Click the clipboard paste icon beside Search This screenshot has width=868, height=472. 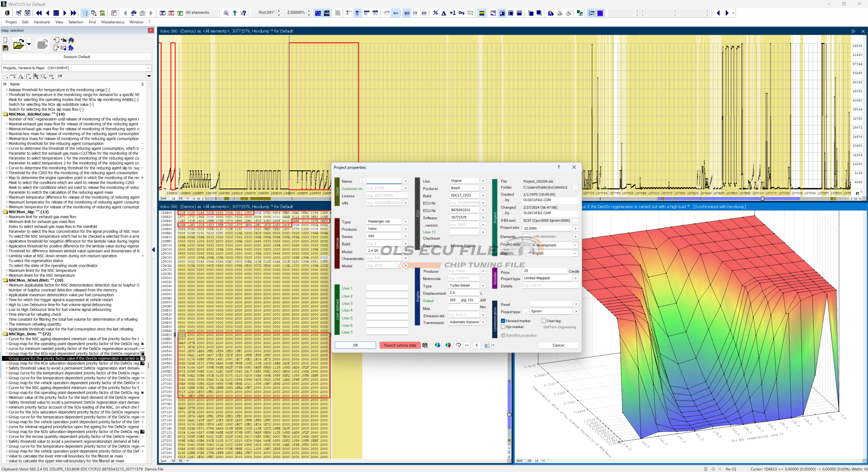coord(425,345)
